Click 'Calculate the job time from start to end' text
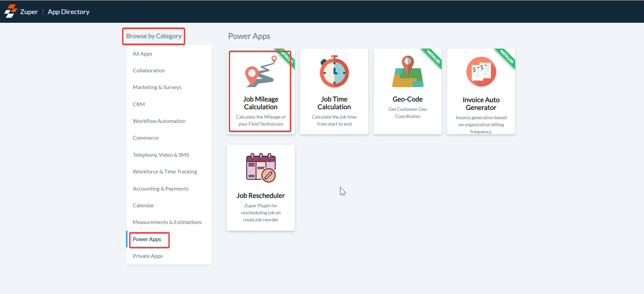The width and height of the screenshot is (644, 294). [x=334, y=120]
